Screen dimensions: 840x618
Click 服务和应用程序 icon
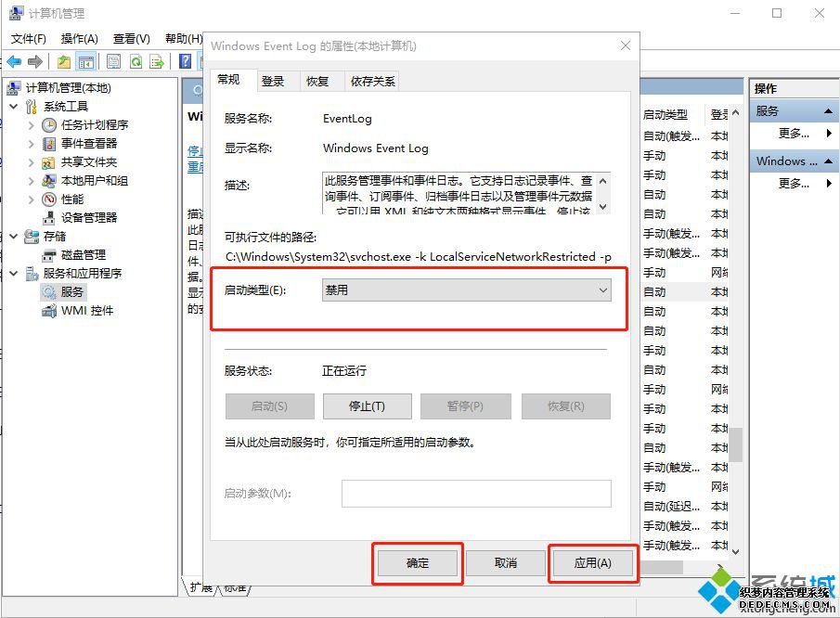point(32,274)
